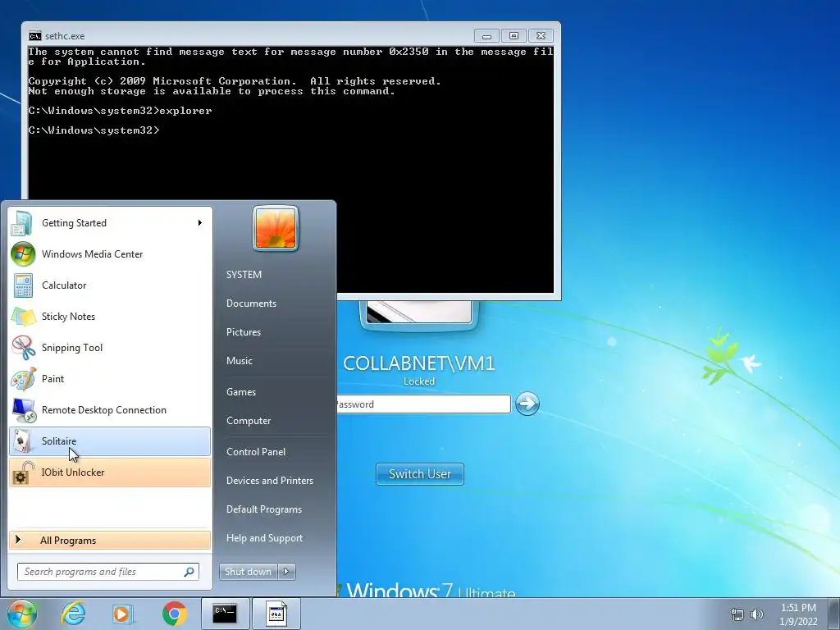Screen dimensions: 840x630
Task: Open Documents from the Start menu
Action: point(251,304)
